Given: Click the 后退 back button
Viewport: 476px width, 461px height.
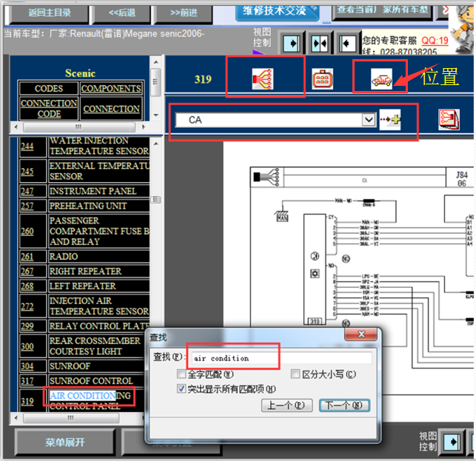Looking at the screenshot, I should 122,13.
